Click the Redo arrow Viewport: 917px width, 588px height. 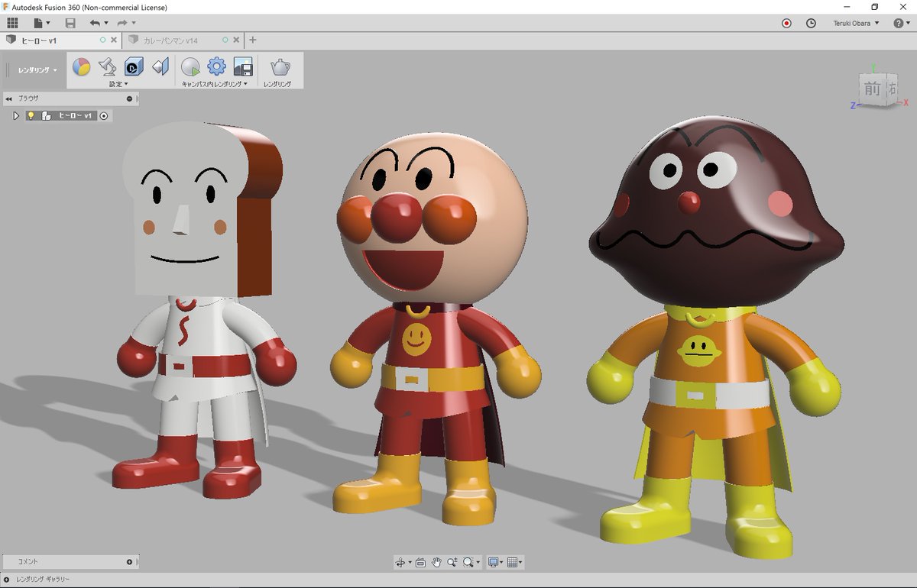click(122, 24)
